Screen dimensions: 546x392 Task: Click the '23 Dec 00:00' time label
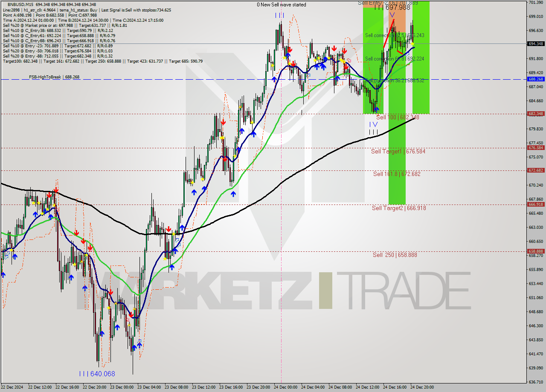(x=121, y=387)
